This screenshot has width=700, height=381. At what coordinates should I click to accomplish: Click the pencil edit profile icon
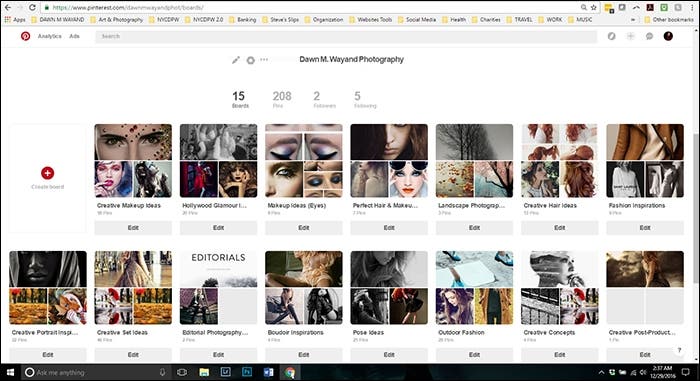(236, 60)
